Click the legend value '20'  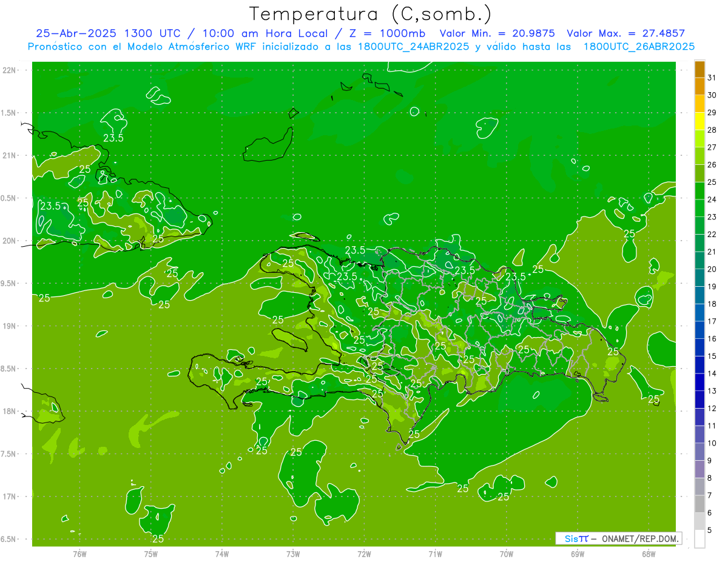coord(712,269)
